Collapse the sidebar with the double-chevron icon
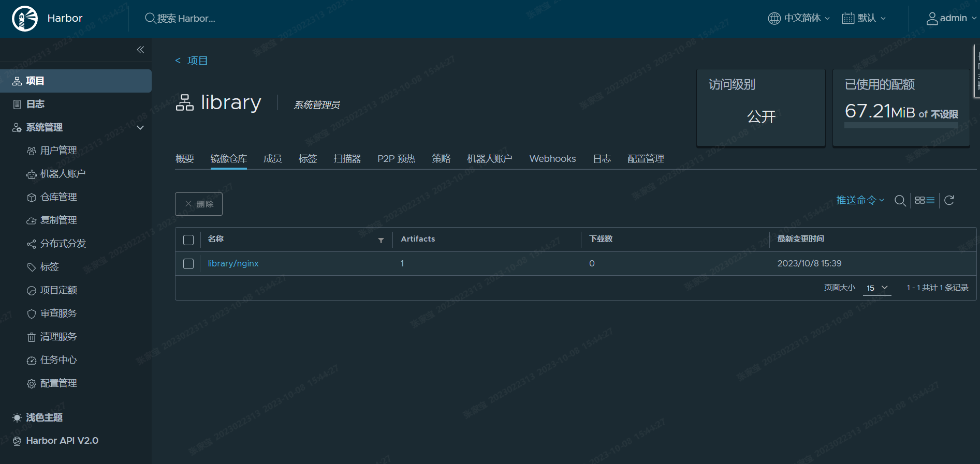The height and width of the screenshot is (464, 980). click(x=140, y=50)
